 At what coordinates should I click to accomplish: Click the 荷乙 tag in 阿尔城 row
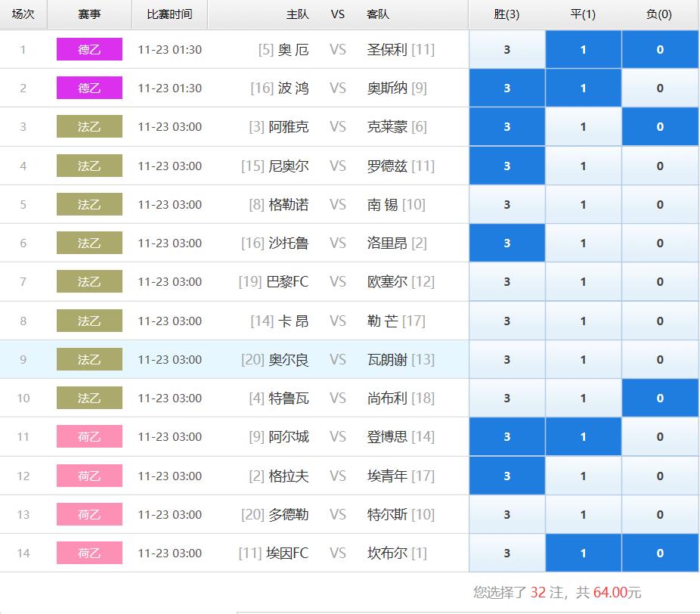click(x=89, y=436)
